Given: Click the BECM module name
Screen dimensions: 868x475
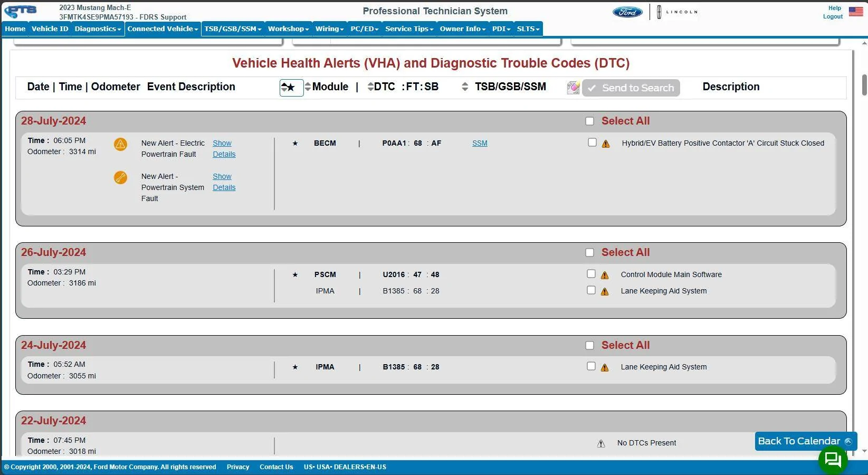Looking at the screenshot, I should [325, 143].
